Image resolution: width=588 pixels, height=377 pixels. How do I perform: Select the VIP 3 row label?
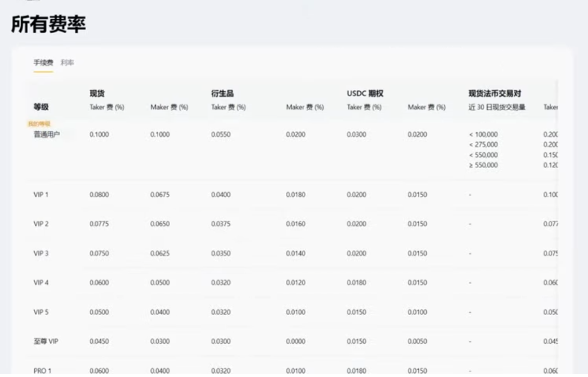tap(41, 253)
